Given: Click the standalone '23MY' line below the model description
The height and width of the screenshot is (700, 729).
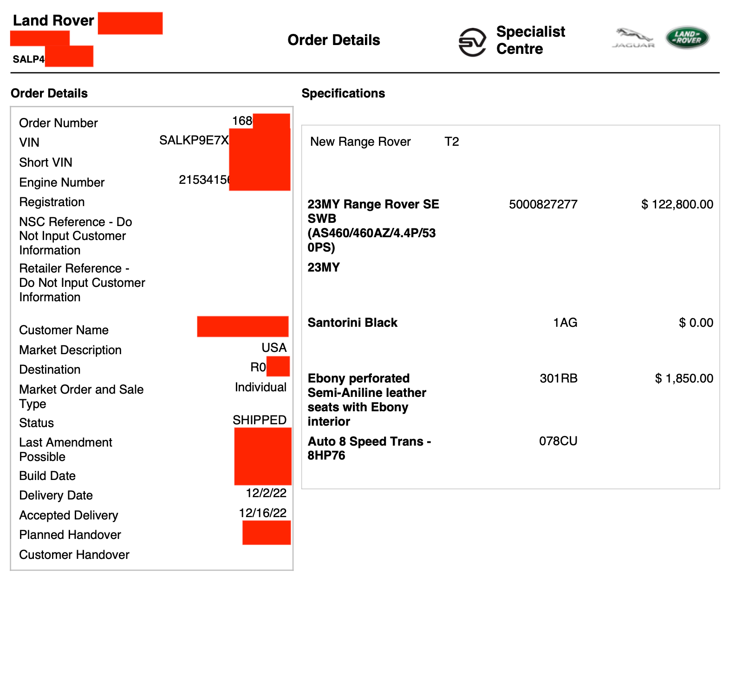Looking at the screenshot, I should pos(324,267).
